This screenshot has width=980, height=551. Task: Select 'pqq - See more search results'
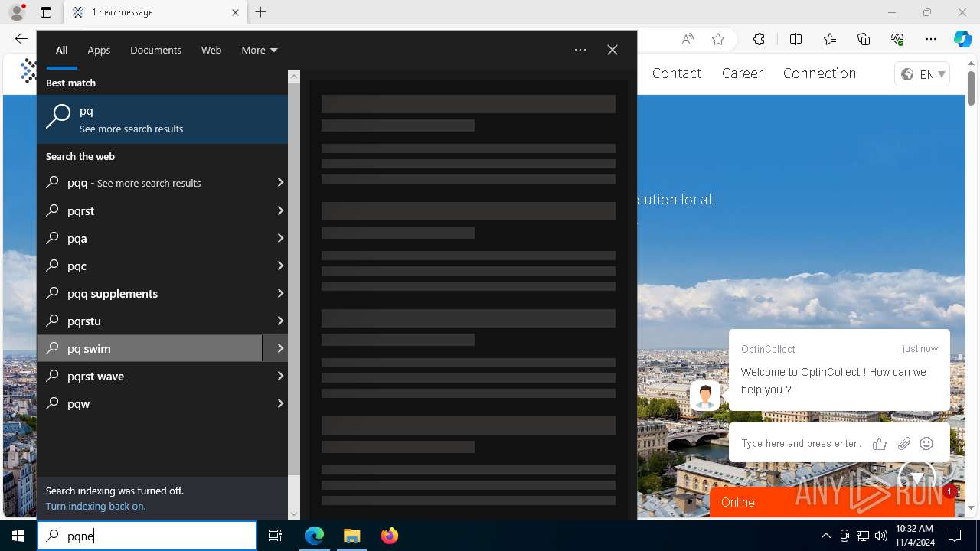point(149,183)
